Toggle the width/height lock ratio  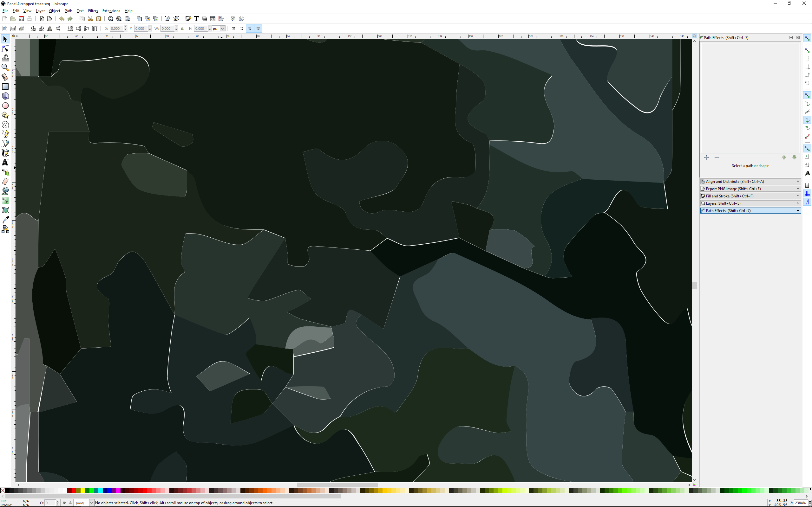pyautogui.click(x=182, y=29)
